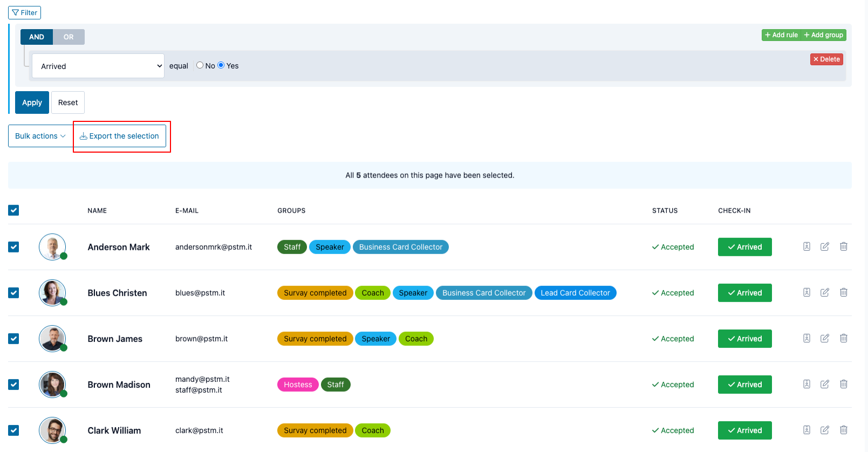The width and height of the screenshot is (868, 452).
Task: Click the badge icon for Anderson Mark
Action: pyautogui.click(x=807, y=246)
